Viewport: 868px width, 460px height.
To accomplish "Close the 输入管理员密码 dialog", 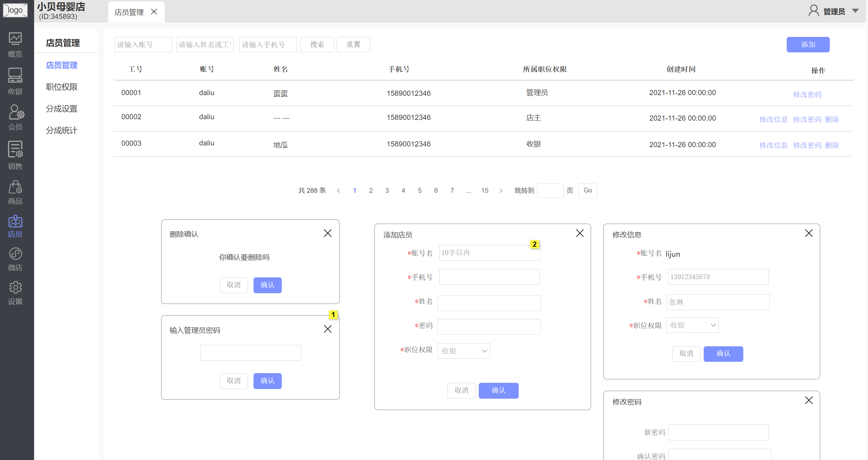I will [328, 329].
